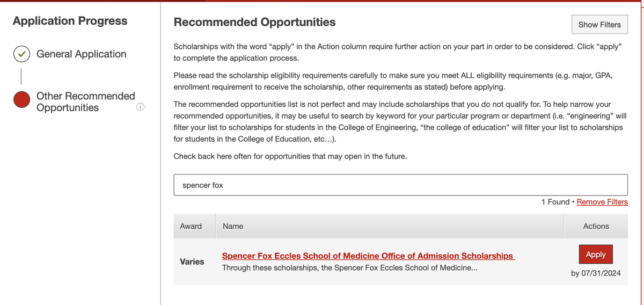Click the Actions column header
644x305 pixels.
[596, 227]
